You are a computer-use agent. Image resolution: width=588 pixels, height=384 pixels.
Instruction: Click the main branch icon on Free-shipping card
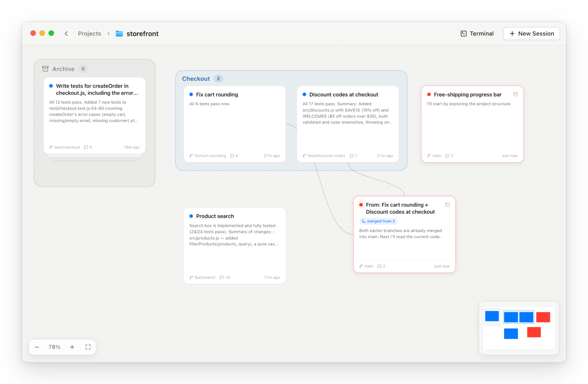[x=429, y=156]
